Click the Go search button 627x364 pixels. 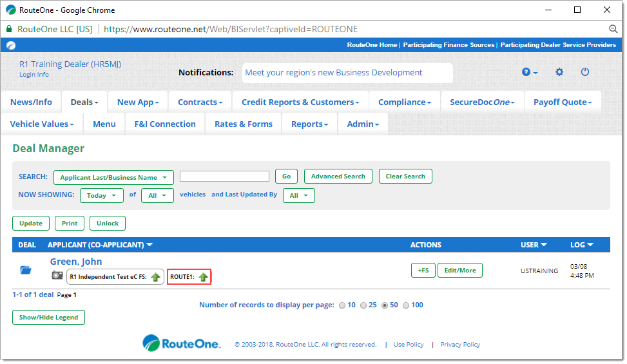coord(286,177)
